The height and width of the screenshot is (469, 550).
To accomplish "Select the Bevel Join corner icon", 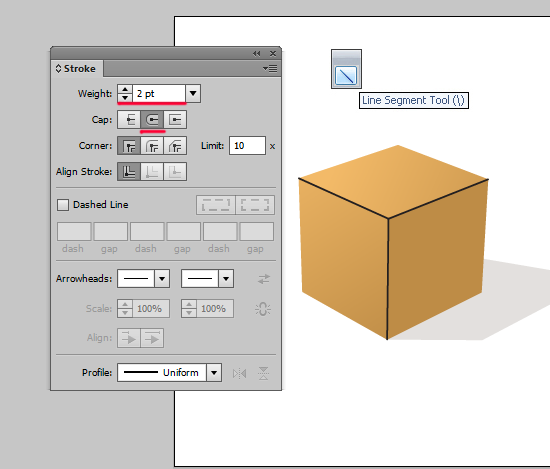I will (175, 146).
